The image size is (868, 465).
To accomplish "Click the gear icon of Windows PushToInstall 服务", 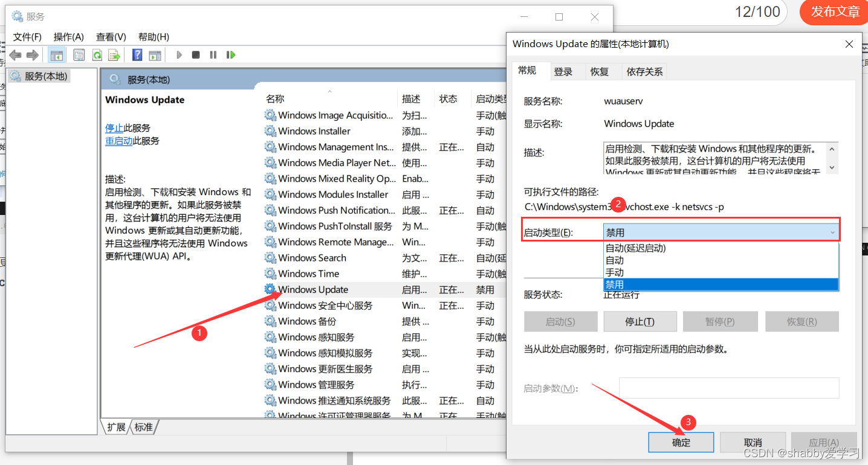I will click(x=270, y=226).
